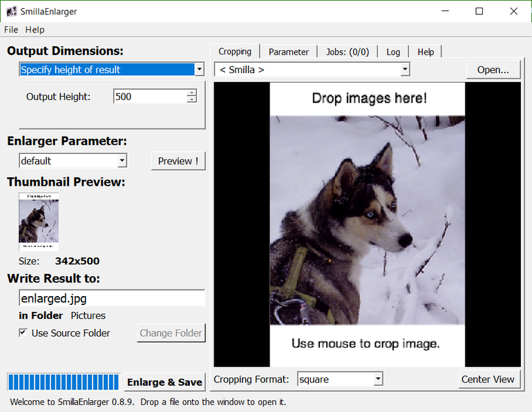This screenshot has height=412, width=532.
Task: Click the Preview ! button
Action: (178, 161)
